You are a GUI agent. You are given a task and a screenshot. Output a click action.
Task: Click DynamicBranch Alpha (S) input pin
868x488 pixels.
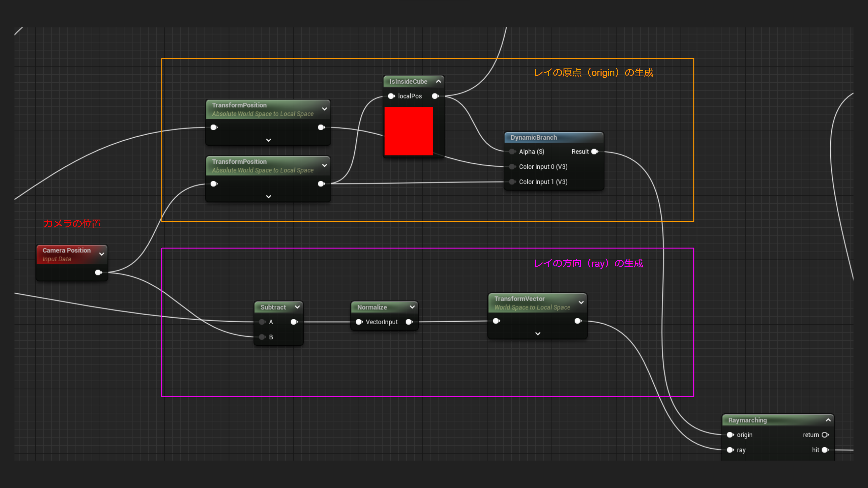[512, 152]
